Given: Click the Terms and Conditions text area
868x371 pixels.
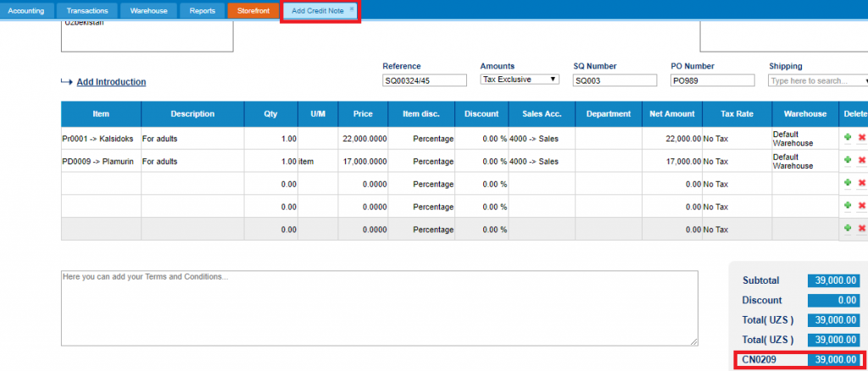Looking at the screenshot, I should pyautogui.click(x=379, y=308).
